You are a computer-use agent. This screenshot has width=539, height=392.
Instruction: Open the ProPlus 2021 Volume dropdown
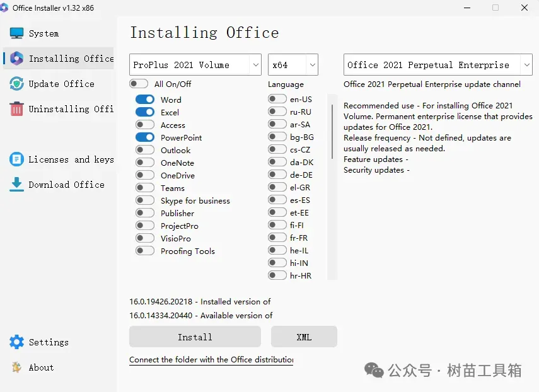[195, 64]
